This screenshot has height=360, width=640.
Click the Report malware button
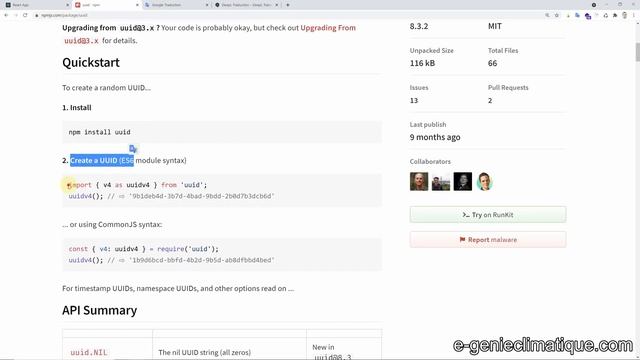tap(488, 240)
